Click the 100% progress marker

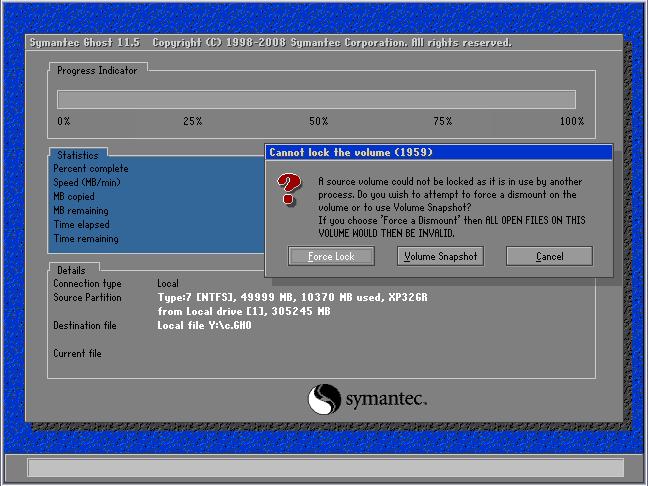572,121
